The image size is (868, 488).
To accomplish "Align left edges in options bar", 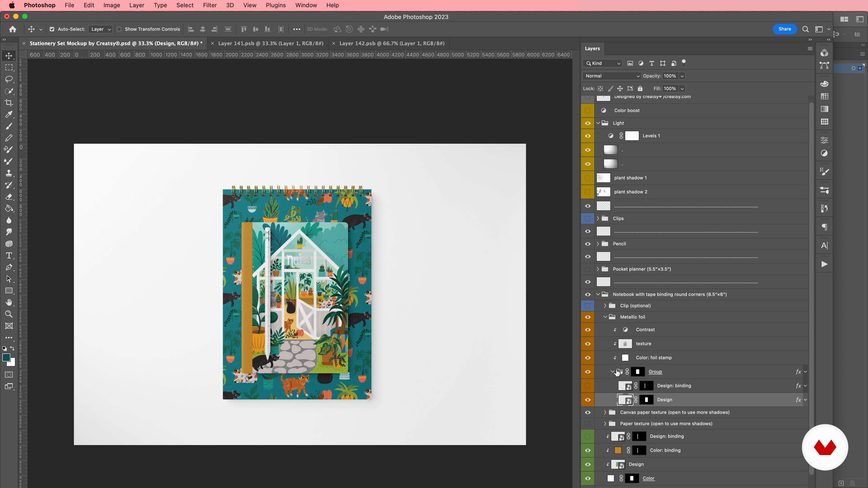I will pos(191,29).
